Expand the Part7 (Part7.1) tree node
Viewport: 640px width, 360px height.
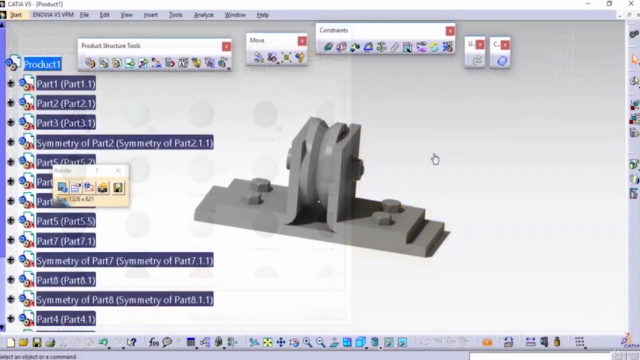(11, 240)
